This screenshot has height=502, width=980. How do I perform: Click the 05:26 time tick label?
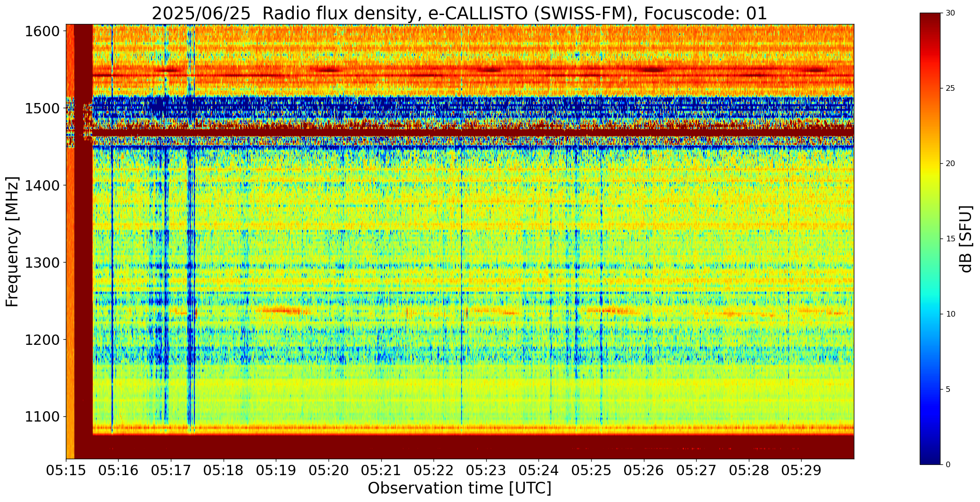644,470
